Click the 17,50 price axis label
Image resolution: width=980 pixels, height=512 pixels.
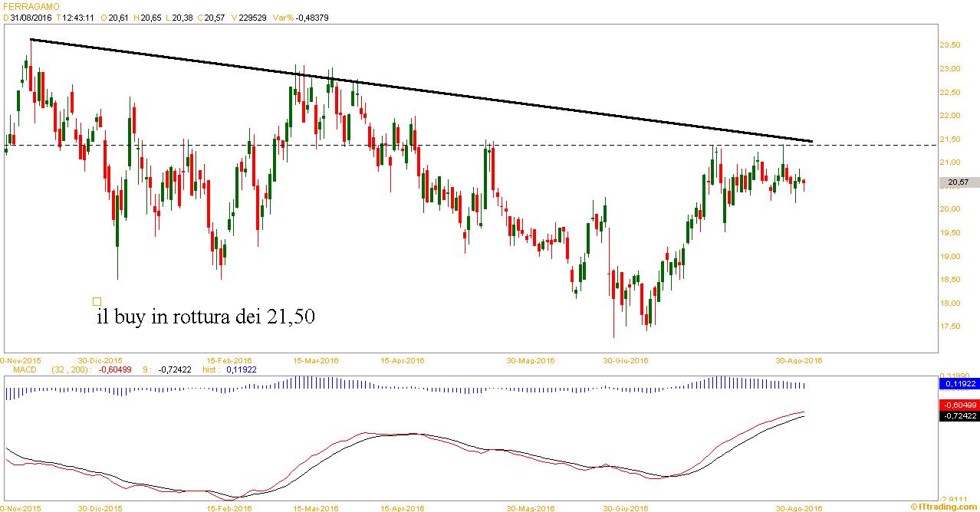[949, 327]
